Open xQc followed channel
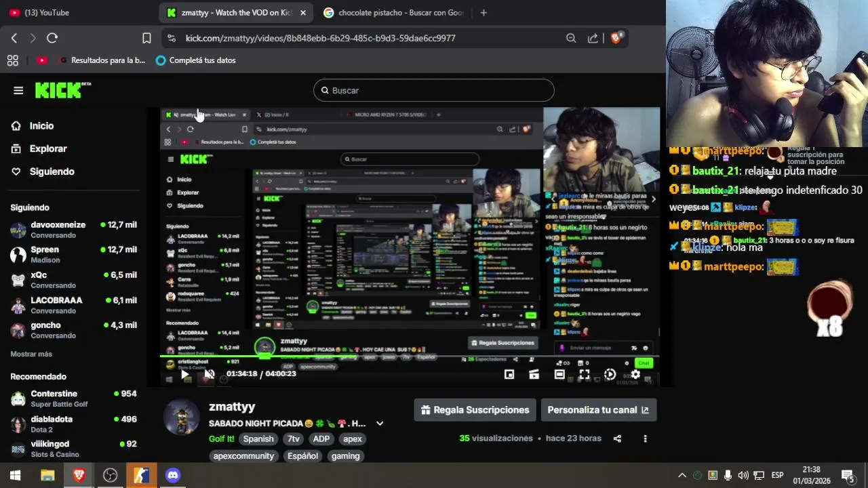The width and height of the screenshot is (868, 488). 73,280
